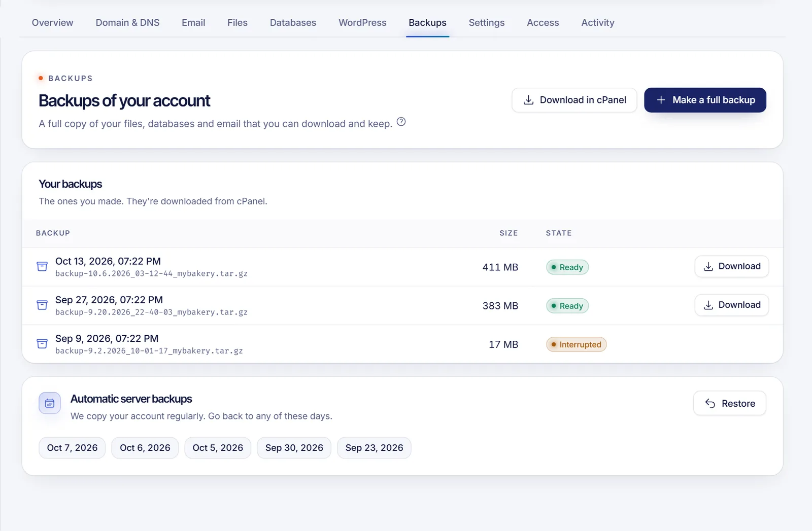812x531 pixels.
Task: Select the Backups tab
Action: tap(427, 23)
